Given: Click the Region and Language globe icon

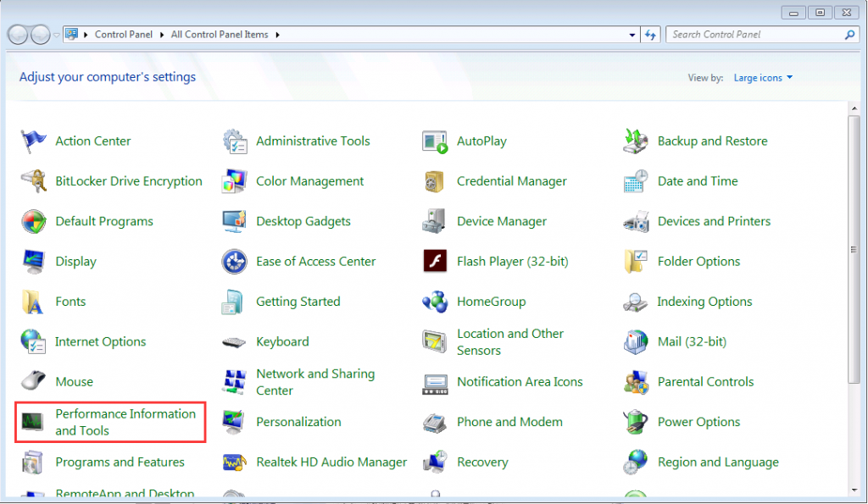Looking at the screenshot, I should [x=636, y=462].
